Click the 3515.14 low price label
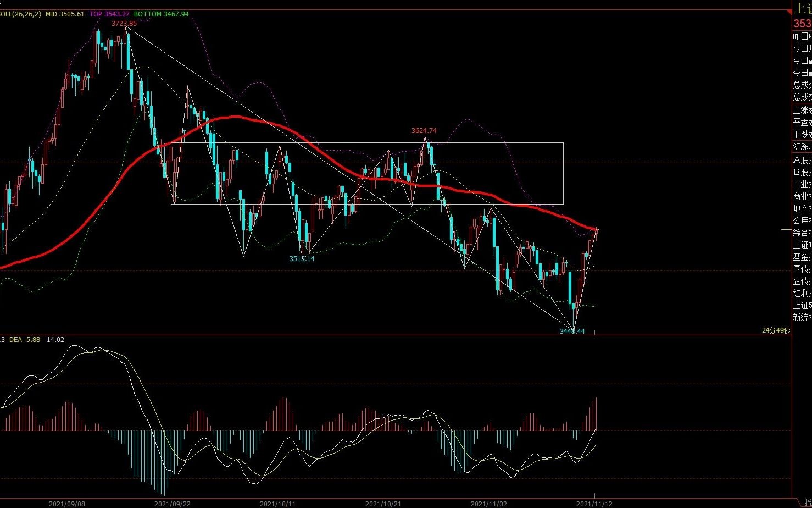This screenshot has height=508, width=812. [x=302, y=259]
